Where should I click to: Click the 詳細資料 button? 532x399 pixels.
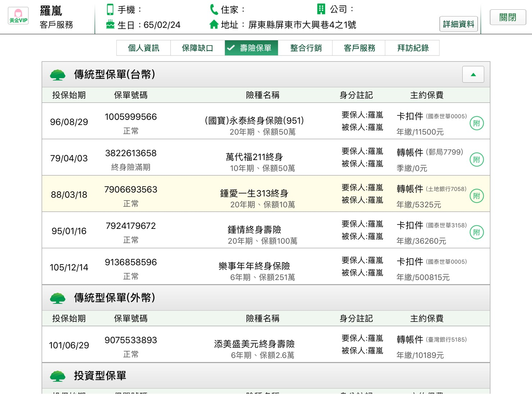459,24
